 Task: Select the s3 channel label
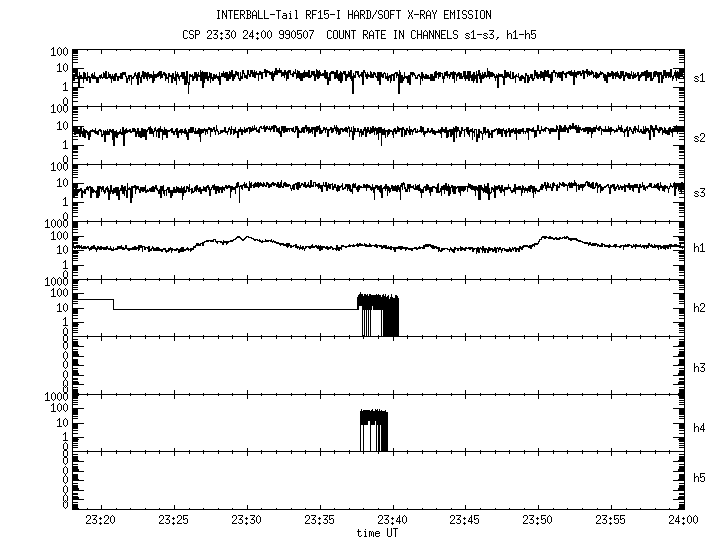pos(700,191)
